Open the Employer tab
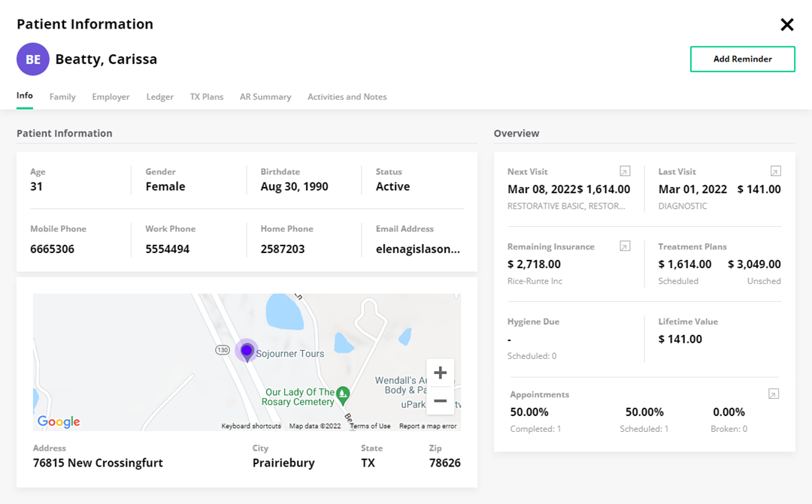Screen dimensions: 812x504 click(111, 96)
